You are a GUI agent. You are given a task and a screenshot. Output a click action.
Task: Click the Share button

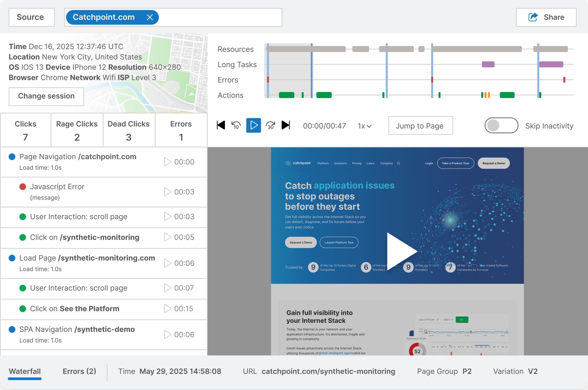tap(546, 17)
